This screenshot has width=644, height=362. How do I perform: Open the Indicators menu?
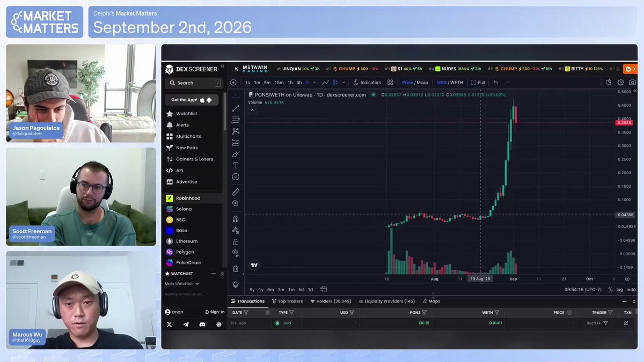(x=367, y=83)
